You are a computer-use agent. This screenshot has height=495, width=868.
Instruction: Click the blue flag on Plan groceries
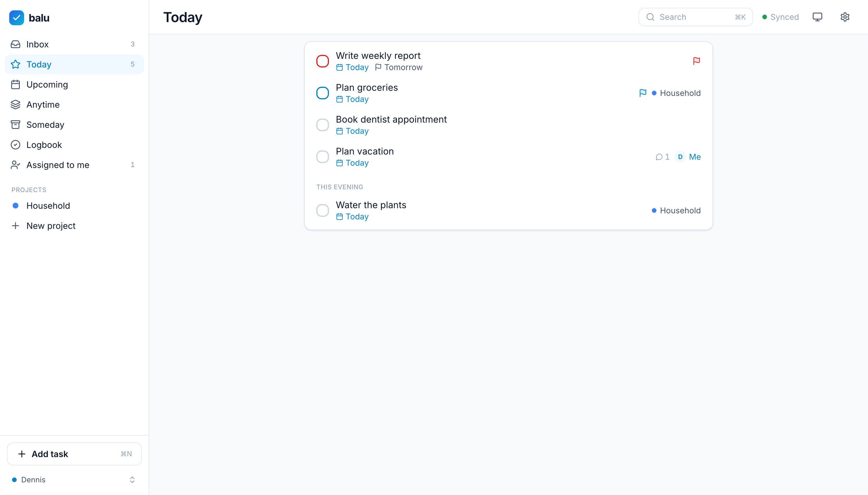click(643, 93)
